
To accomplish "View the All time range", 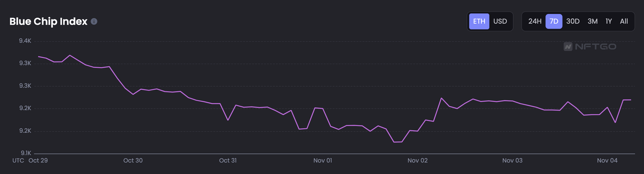I will click(624, 21).
